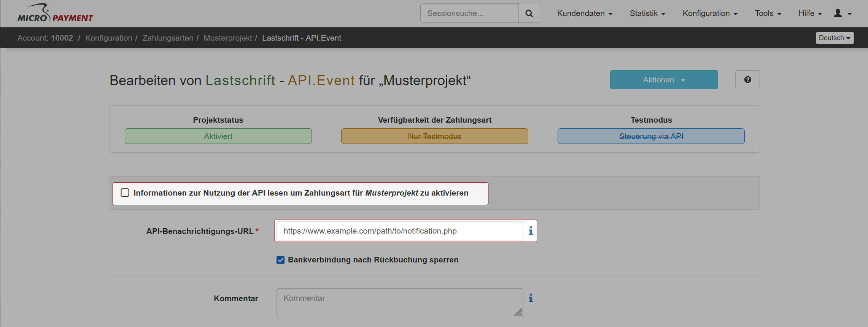Screen dimensions: 868x327
Task: Expand the Aktionen dropdown button
Action: point(664,80)
